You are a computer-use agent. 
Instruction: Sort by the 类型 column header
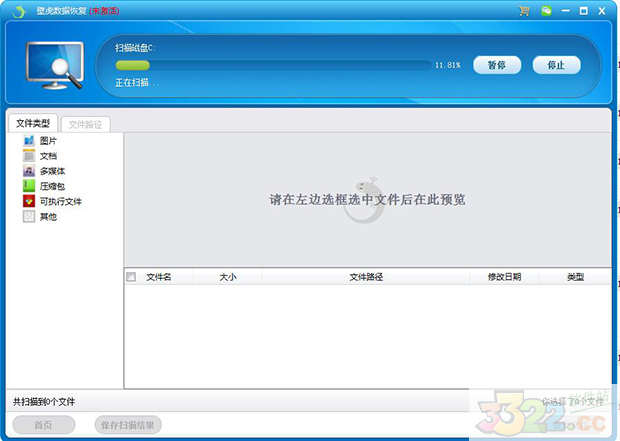[575, 277]
